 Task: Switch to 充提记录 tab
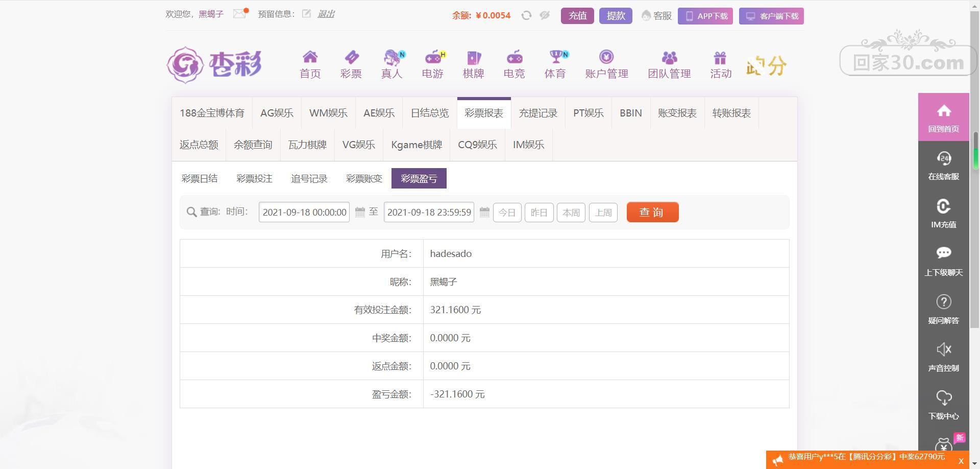538,113
